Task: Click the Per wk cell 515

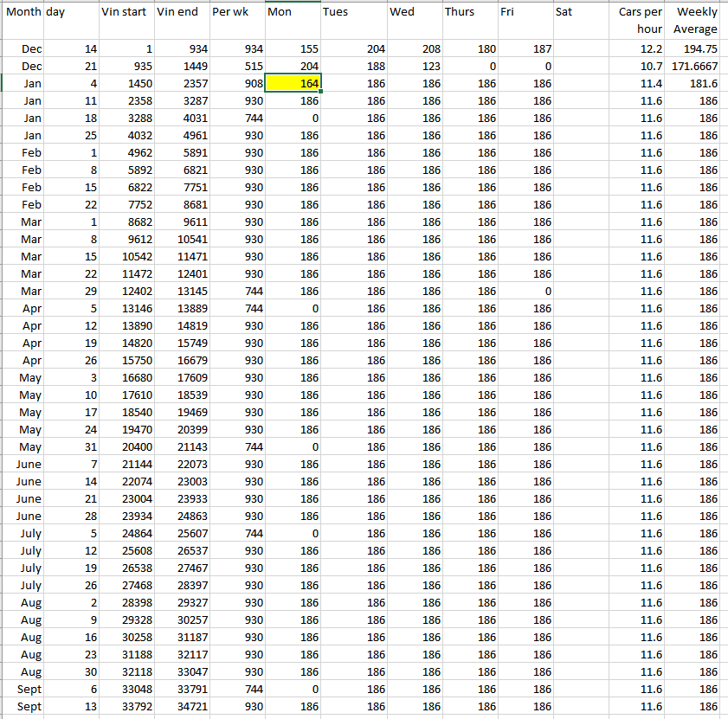Action: click(236, 67)
